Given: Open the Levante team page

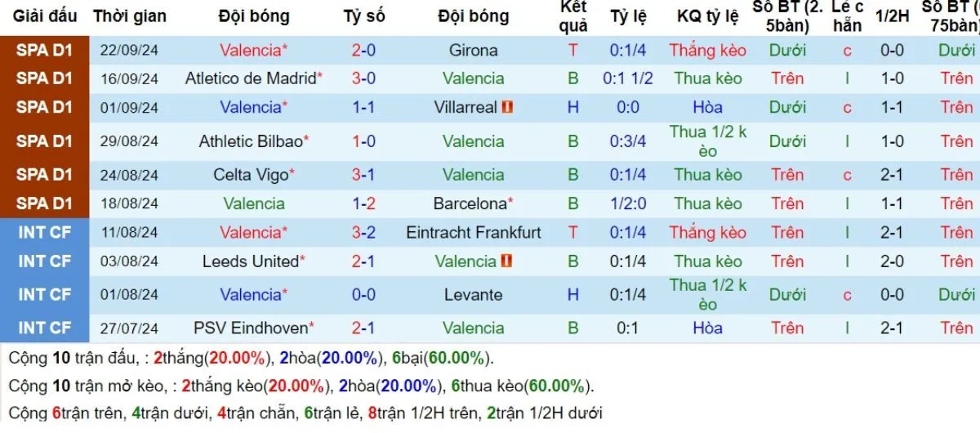Looking at the screenshot, I should pyautogui.click(x=473, y=294).
